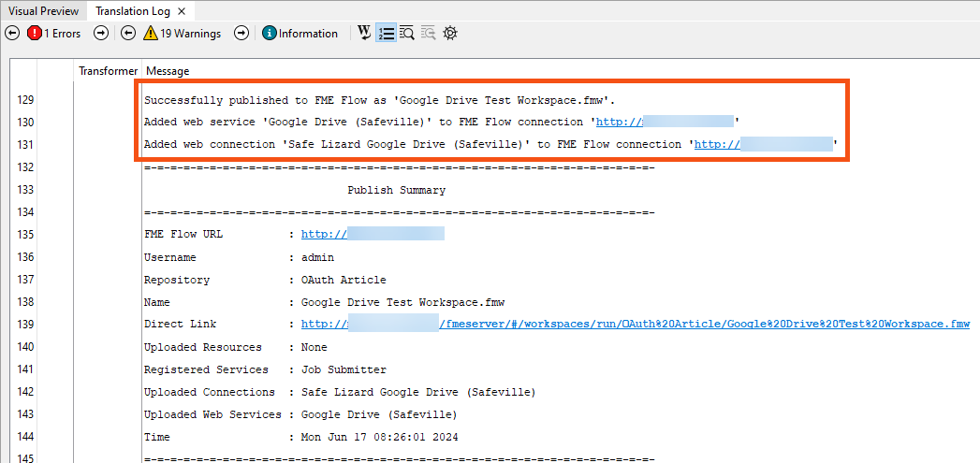Open the log search tool

pyautogui.click(x=407, y=33)
